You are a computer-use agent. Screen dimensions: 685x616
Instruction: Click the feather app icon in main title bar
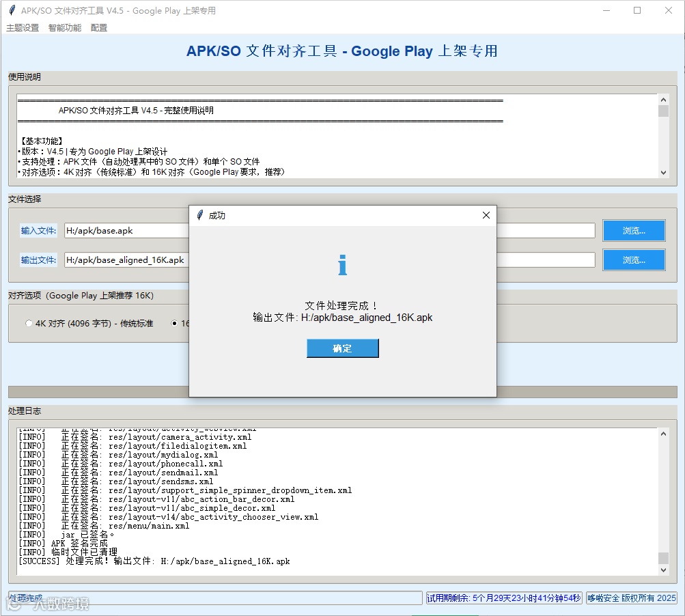coord(12,10)
